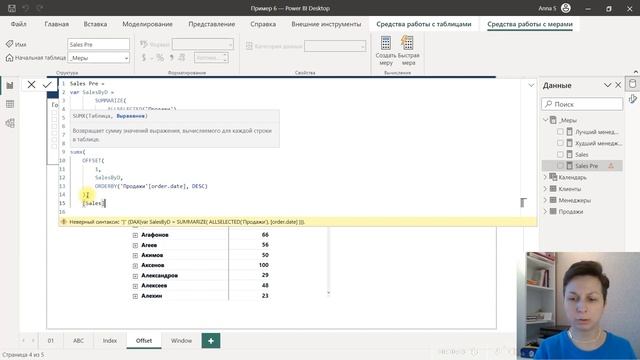Switch to the ABC page tab
Screen dimensions: 640x360
tap(78, 340)
